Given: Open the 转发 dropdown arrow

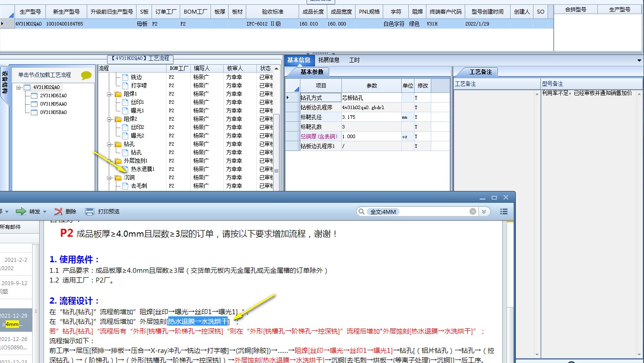Looking at the screenshot, I should coord(45,212).
